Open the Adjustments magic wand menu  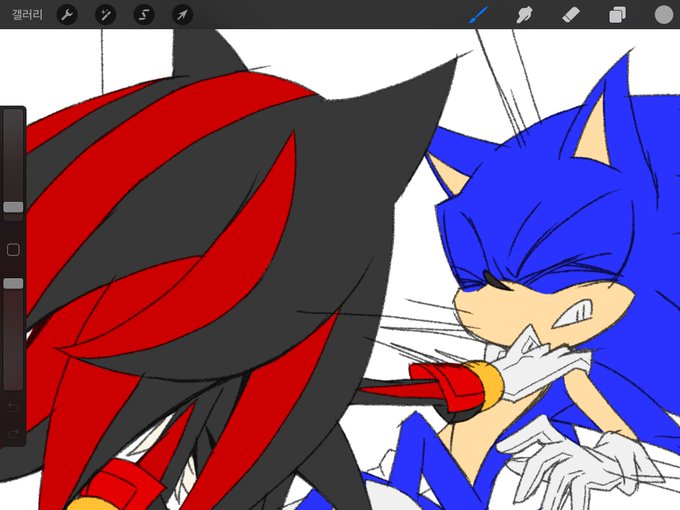click(x=105, y=15)
